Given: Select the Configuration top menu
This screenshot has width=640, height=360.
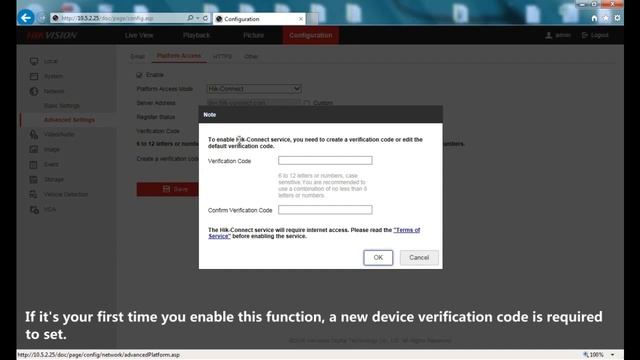Looking at the screenshot, I should click(x=311, y=36).
